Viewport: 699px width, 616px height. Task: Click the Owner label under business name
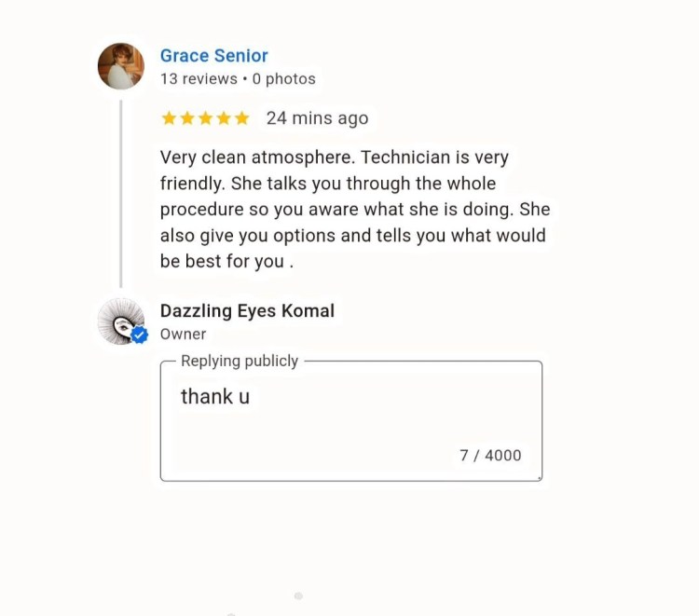pyautogui.click(x=184, y=335)
